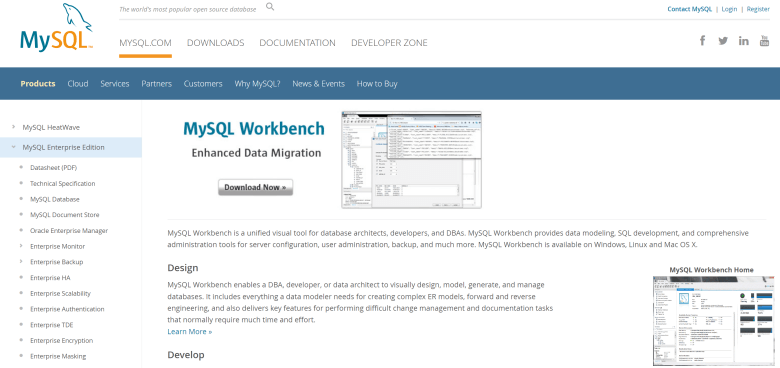Open the Enterprise Monitor sidebar link
The width and height of the screenshot is (780, 368).
[57, 246]
